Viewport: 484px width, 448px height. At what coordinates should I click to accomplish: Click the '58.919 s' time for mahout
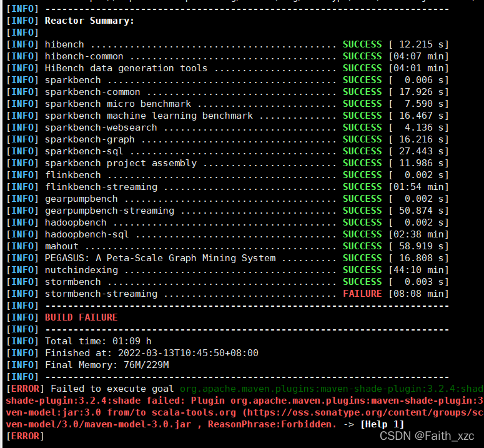422,246
